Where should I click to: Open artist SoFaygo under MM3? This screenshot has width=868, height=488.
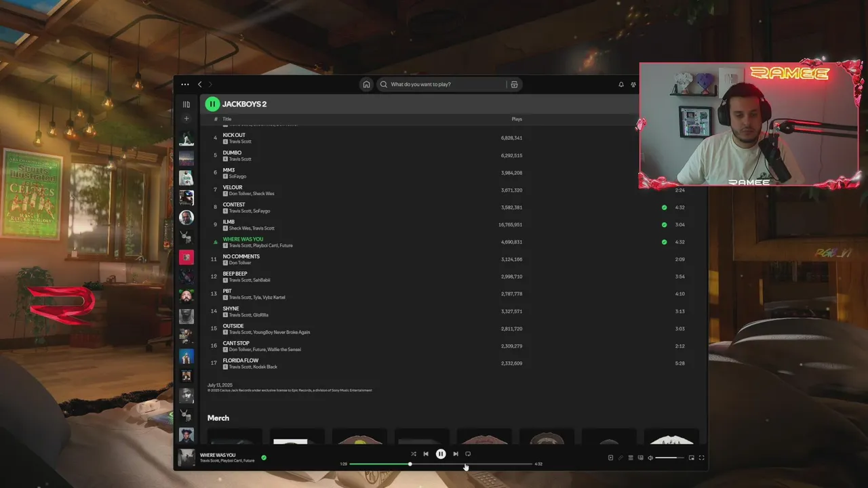click(x=237, y=176)
